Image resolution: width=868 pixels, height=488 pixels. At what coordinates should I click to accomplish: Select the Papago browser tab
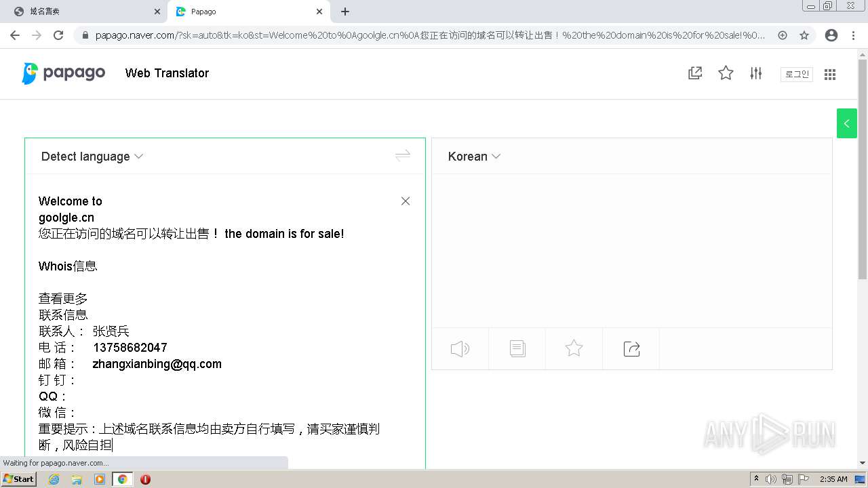click(248, 12)
